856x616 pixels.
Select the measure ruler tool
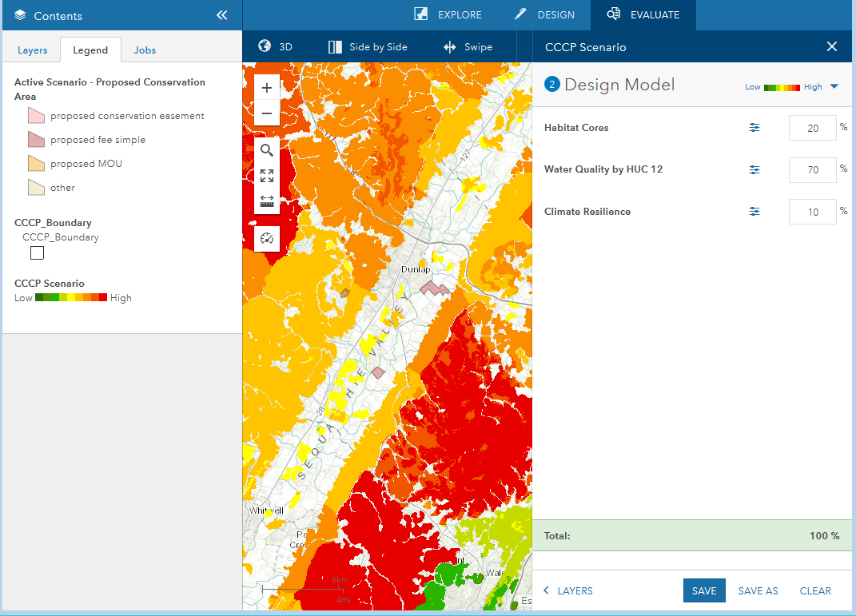(x=267, y=201)
